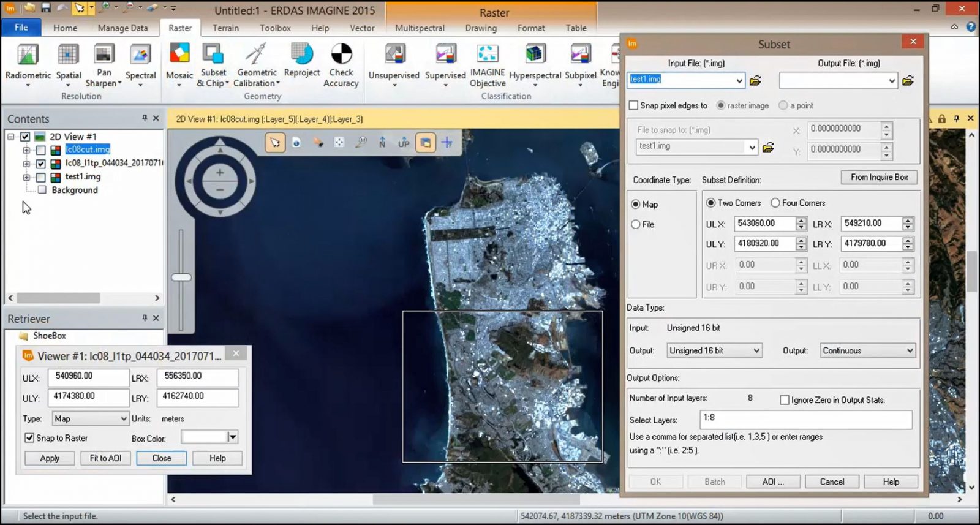Open the Manage Data tab

123,28
